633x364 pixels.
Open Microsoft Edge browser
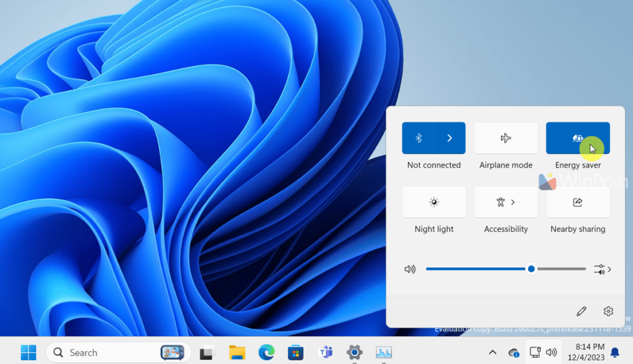point(266,353)
